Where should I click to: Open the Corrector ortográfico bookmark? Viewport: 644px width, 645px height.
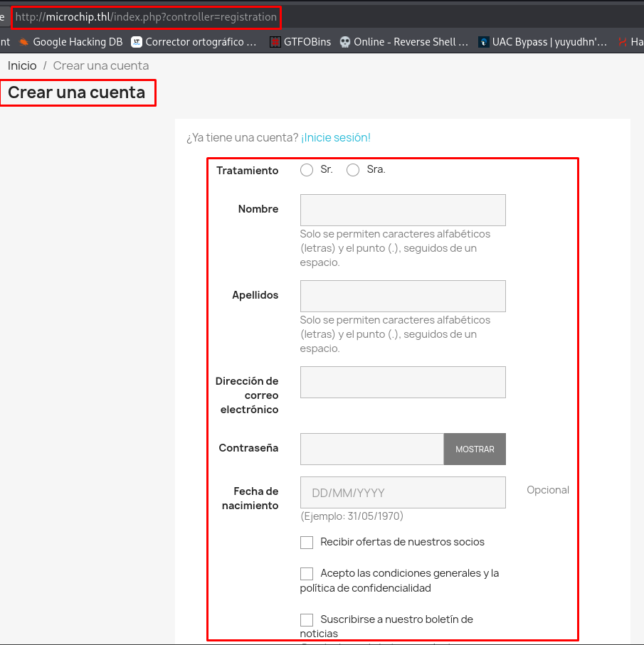pyautogui.click(x=194, y=42)
